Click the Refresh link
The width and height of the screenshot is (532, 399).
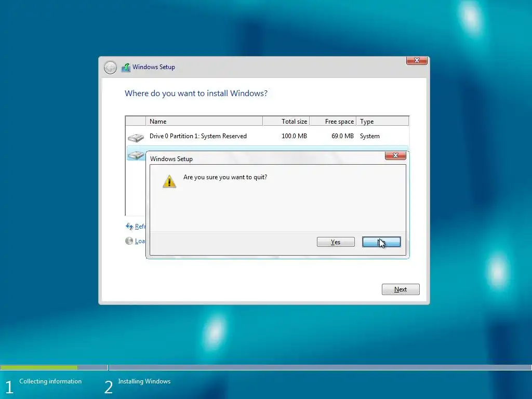point(140,227)
